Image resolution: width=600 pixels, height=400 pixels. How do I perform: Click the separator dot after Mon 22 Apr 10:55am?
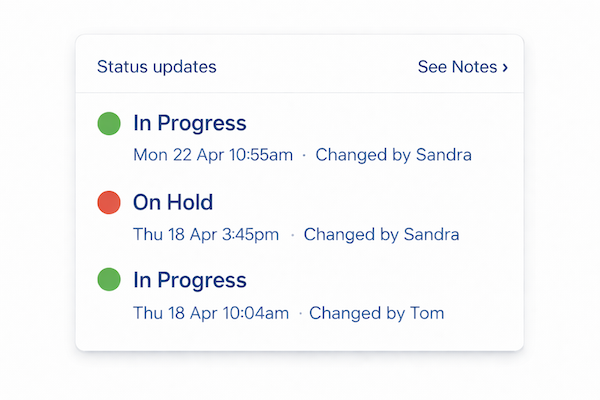305,156
